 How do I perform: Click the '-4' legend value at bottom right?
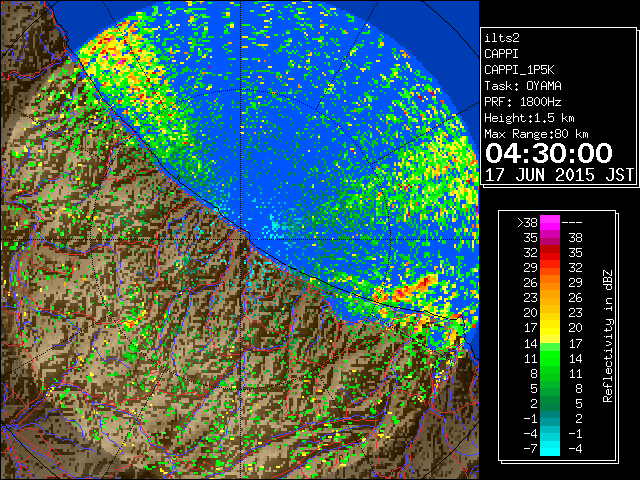[575, 448]
